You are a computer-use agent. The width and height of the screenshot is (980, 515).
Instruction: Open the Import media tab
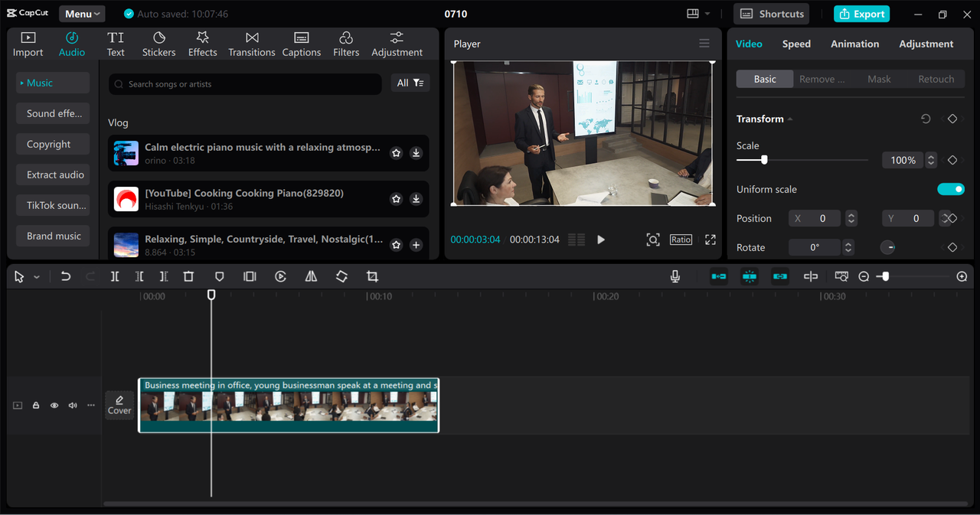[28, 44]
